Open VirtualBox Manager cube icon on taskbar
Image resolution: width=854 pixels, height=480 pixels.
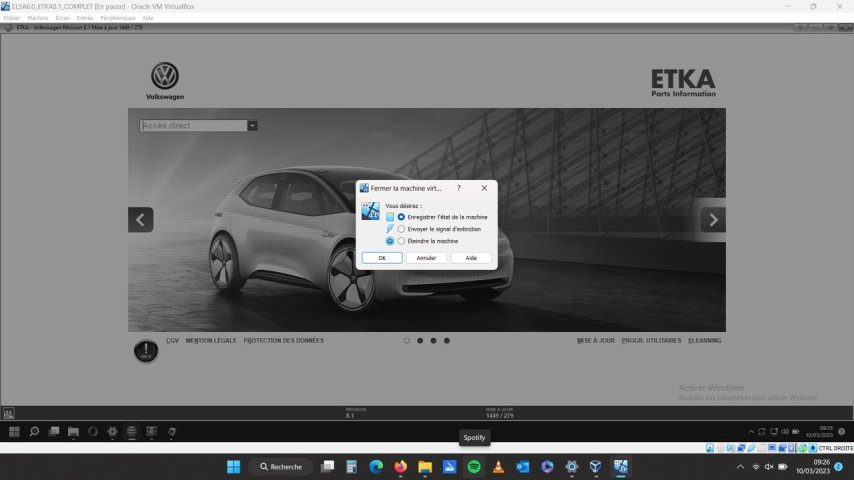click(x=596, y=467)
